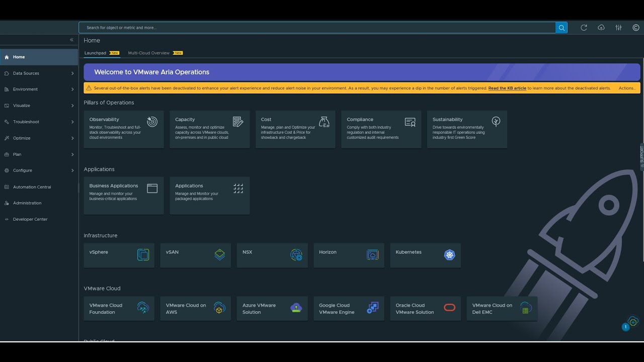The width and height of the screenshot is (644, 362).
Task: Click the Environment label in sidebar
Action: pos(25,89)
